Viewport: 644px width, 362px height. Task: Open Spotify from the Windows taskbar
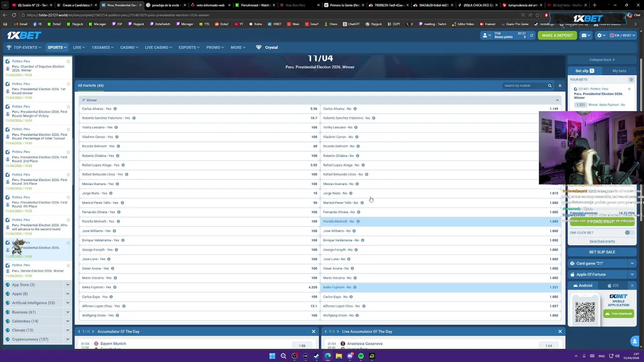(361, 356)
